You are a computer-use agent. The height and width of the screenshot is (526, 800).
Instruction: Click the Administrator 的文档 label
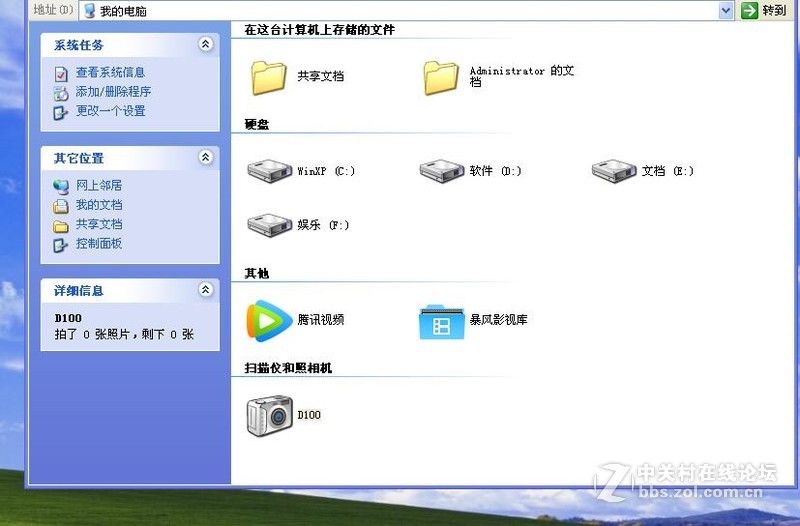(x=521, y=76)
